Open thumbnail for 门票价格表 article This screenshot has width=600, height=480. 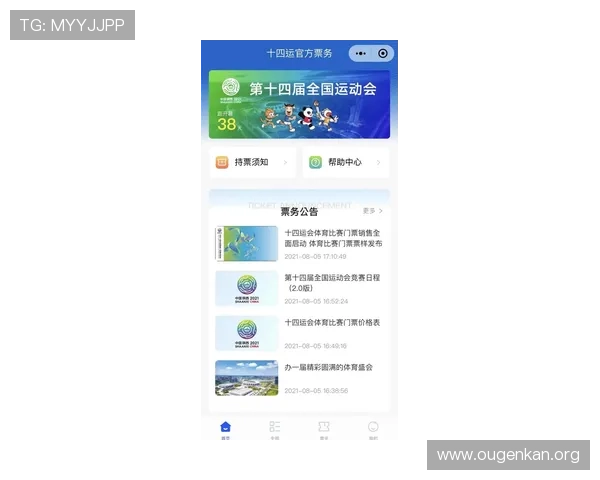(x=247, y=333)
